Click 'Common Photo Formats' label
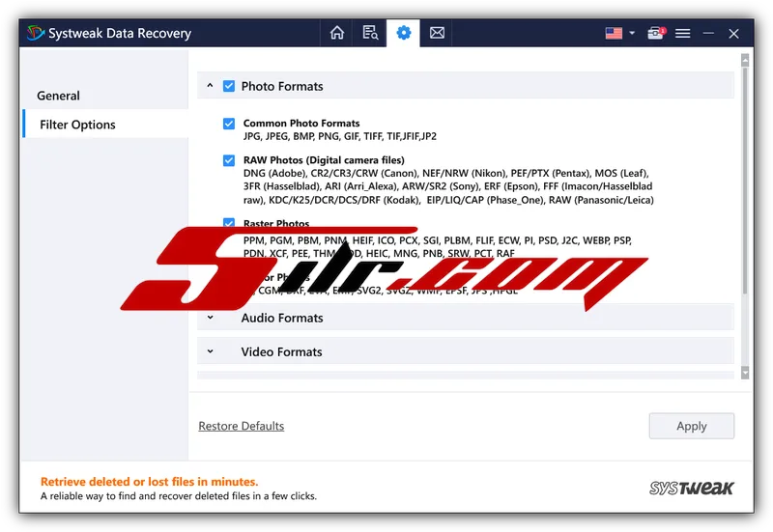Screen dimensions: 773x532 click(x=301, y=124)
